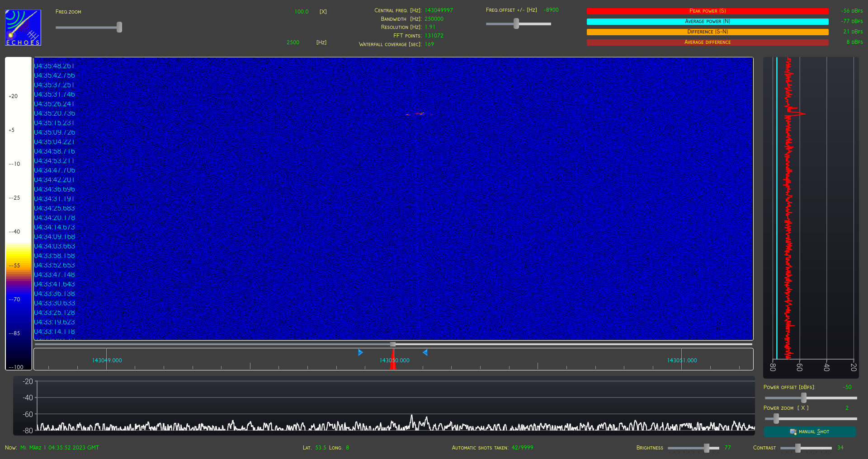Viewport: 868px width, 459px height.
Task: Click the Freq. offset slider handle
Action: pyautogui.click(x=516, y=23)
